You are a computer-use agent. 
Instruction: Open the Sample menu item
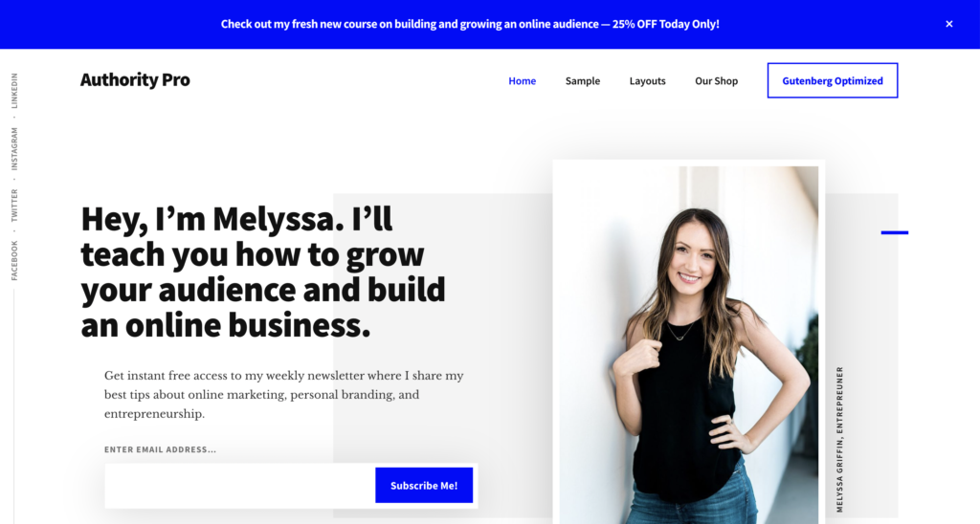(583, 80)
